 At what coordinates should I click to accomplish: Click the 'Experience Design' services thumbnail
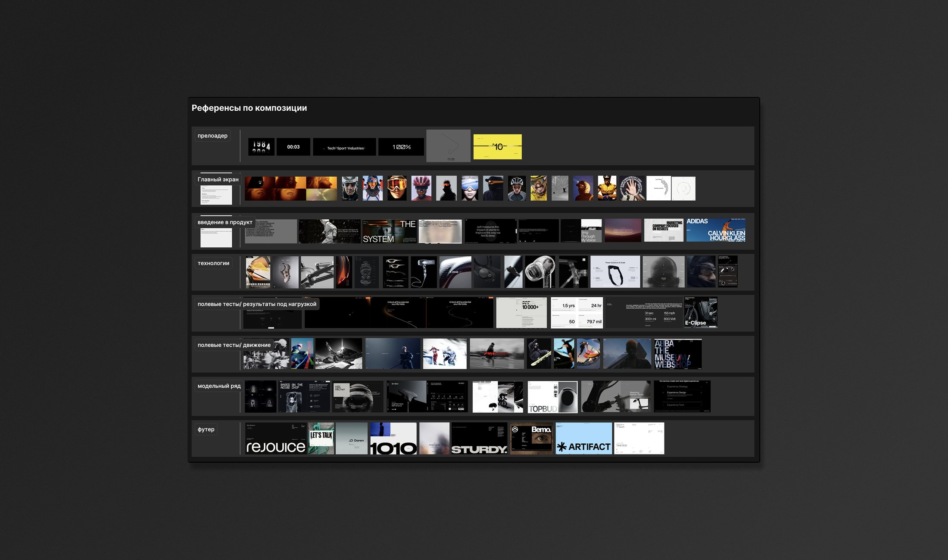coord(682,396)
